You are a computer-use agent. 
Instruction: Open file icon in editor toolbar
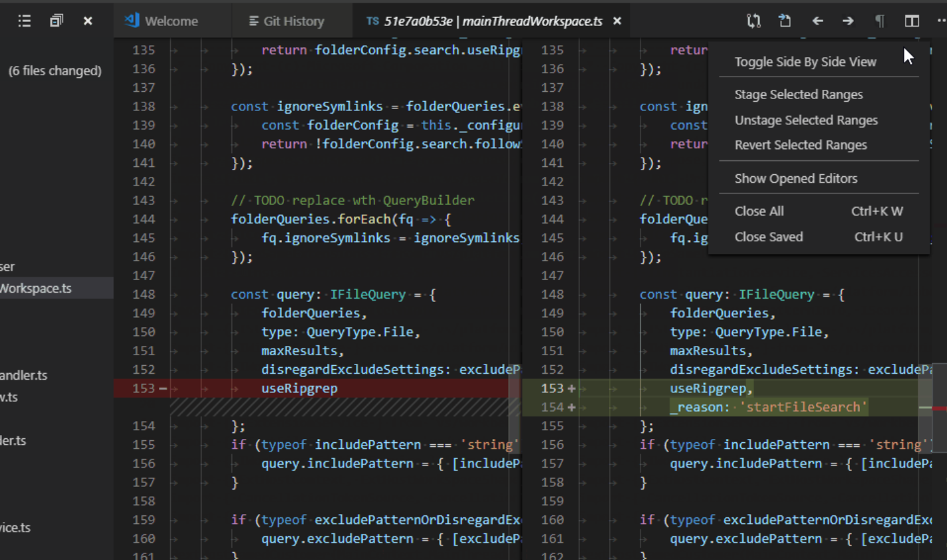[785, 21]
